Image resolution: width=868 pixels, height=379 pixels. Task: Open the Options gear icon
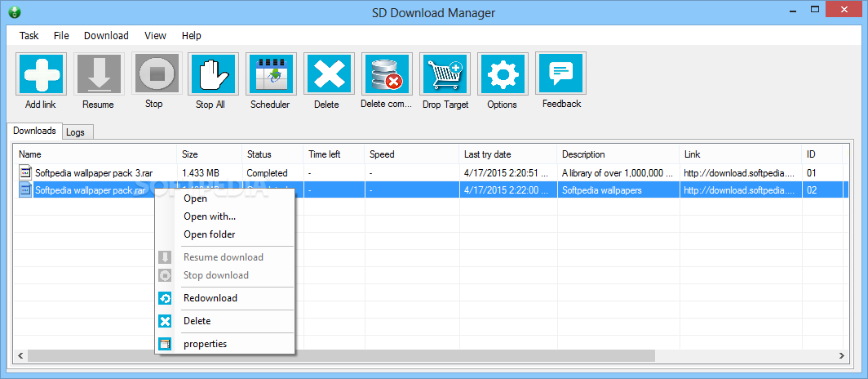(x=503, y=74)
